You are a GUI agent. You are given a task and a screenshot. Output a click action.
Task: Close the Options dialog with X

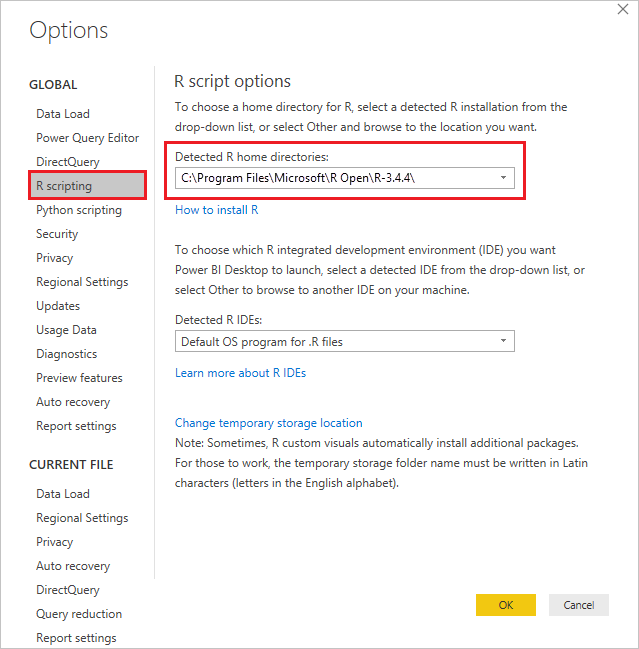click(x=624, y=9)
